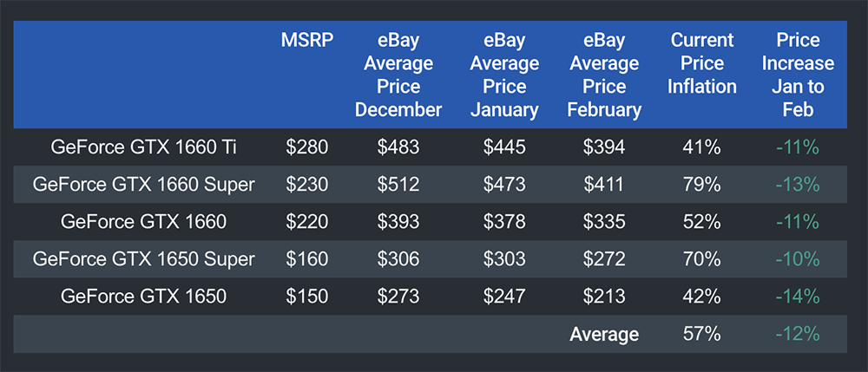This screenshot has width=868, height=372.
Task: Click the Average label in the bottom row
Action: point(604,335)
